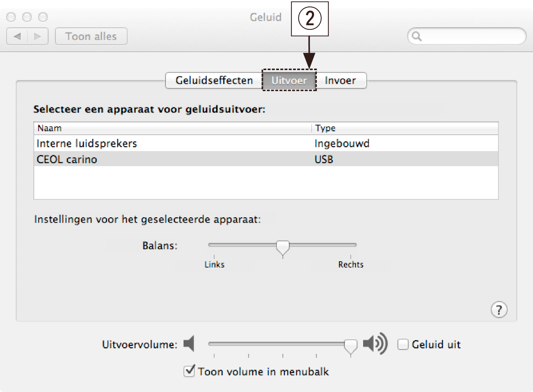Click the loud volume speaker icon
533x392 pixels.
375,344
